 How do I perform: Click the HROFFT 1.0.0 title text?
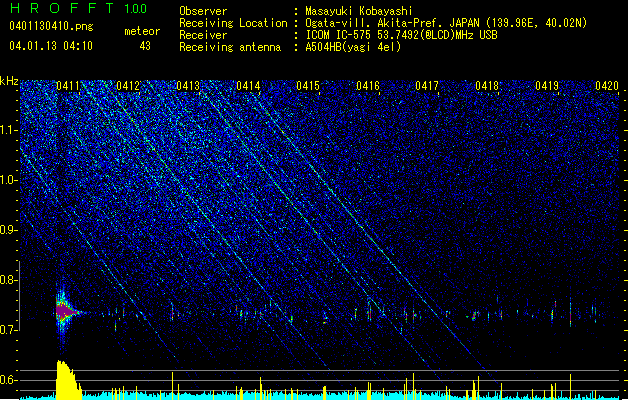(78, 8)
